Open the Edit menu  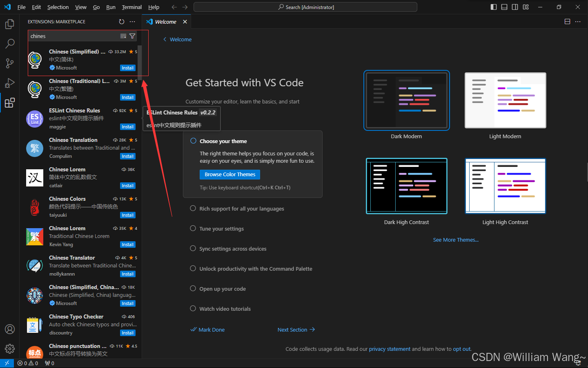pos(36,7)
